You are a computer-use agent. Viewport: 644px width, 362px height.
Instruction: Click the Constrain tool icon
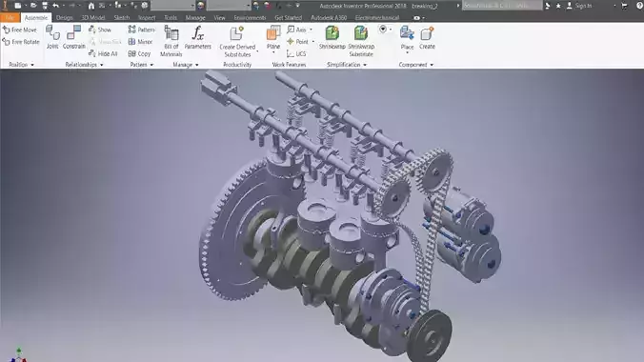74,32
